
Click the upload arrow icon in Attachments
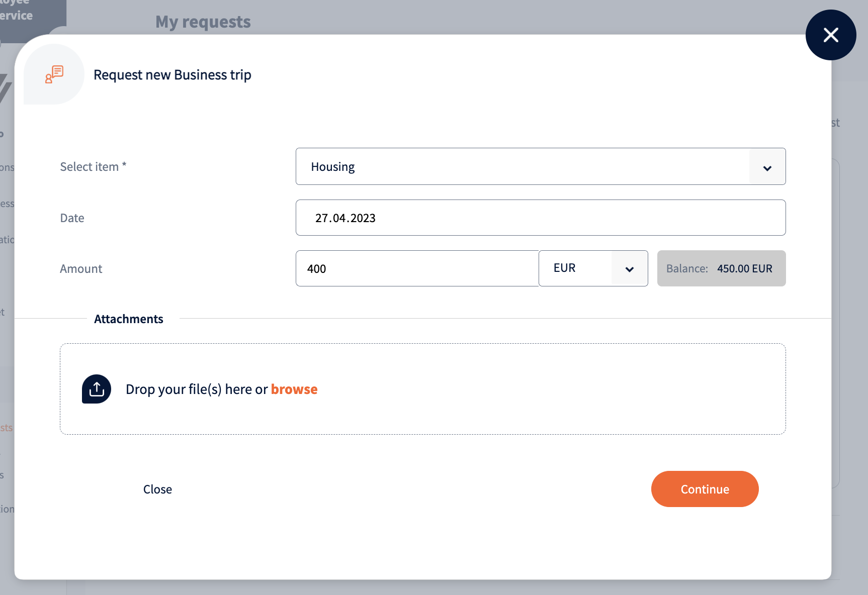[x=97, y=389]
